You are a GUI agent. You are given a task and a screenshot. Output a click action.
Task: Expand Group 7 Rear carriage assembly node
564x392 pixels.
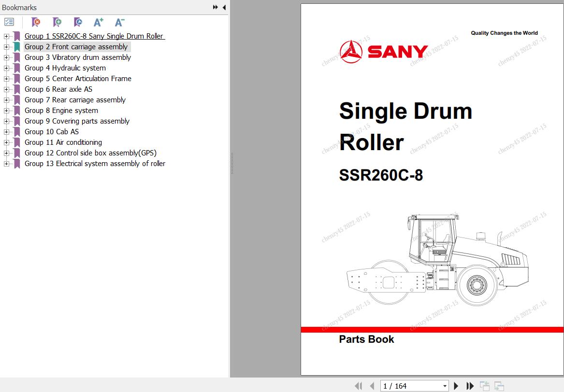(x=6, y=100)
